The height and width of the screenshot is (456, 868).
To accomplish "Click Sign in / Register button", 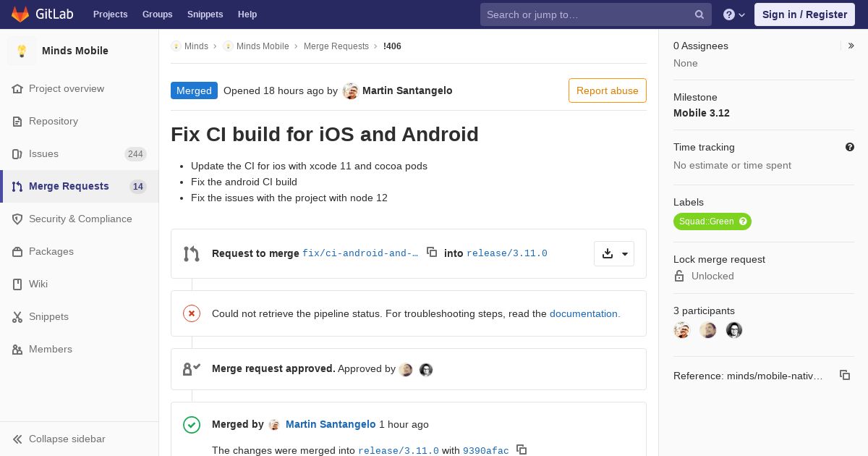I will point(804,14).
